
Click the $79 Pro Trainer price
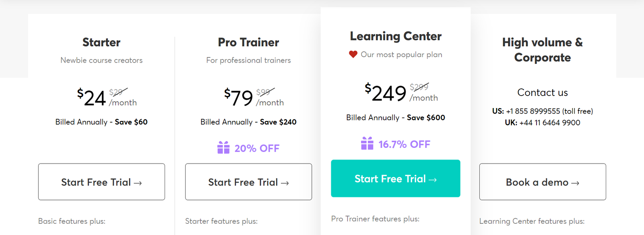[x=239, y=98]
